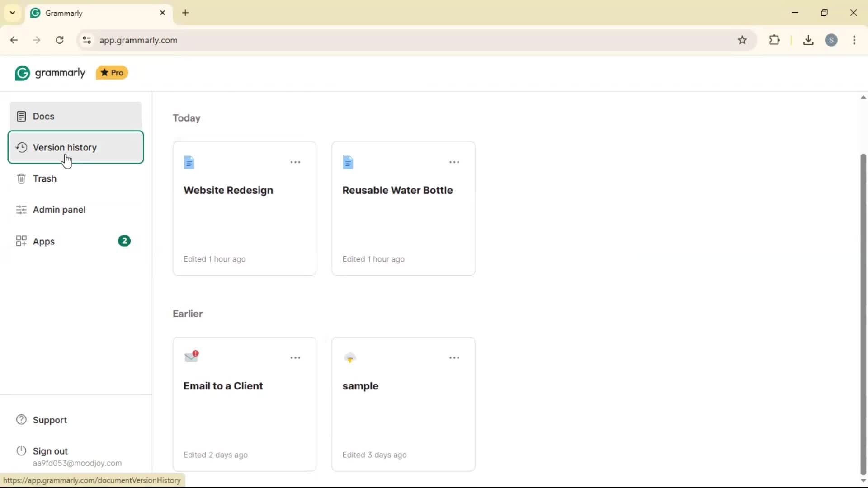Expand Email to a Client options

tap(295, 358)
